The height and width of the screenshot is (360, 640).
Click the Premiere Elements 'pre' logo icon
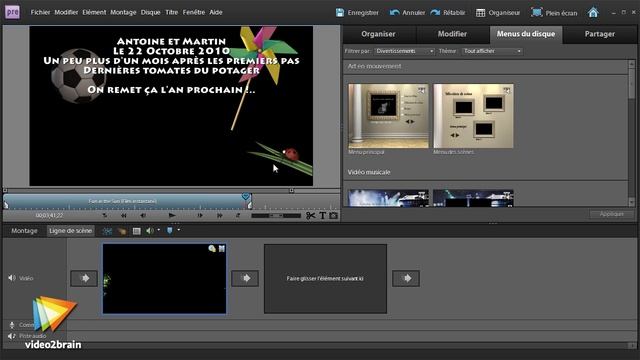pos(12,12)
